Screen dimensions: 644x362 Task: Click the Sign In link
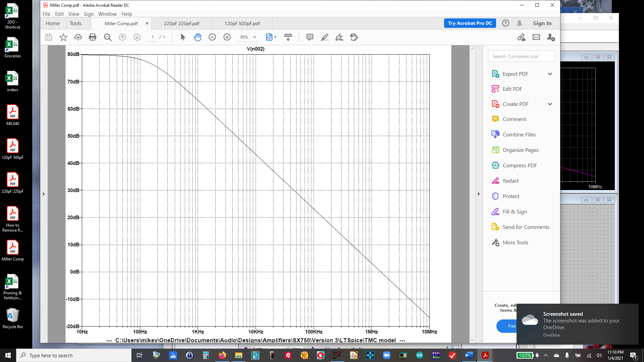(x=542, y=23)
